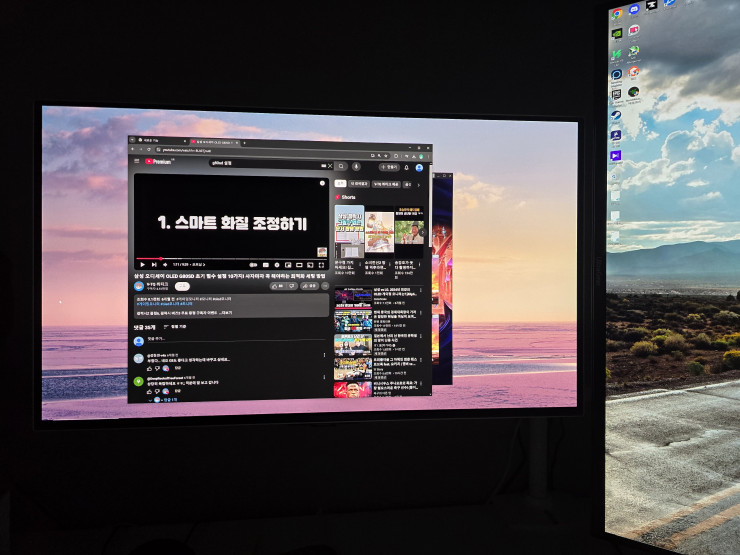Toggle subtitles captions button in player
The width and height of the screenshot is (740, 555).
266,265
